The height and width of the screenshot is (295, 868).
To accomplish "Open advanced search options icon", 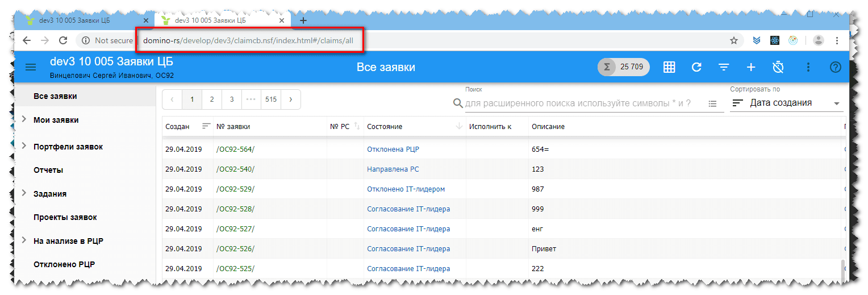I will pos(713,103).
